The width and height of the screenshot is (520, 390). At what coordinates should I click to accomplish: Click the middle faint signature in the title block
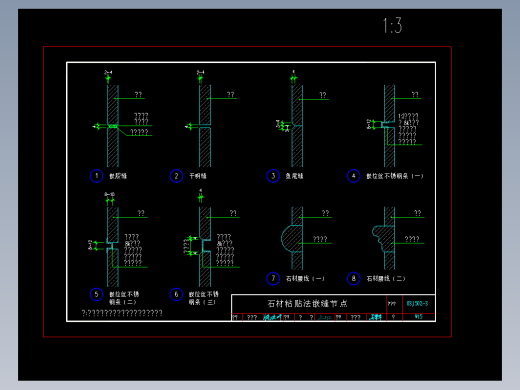[324, 317]
